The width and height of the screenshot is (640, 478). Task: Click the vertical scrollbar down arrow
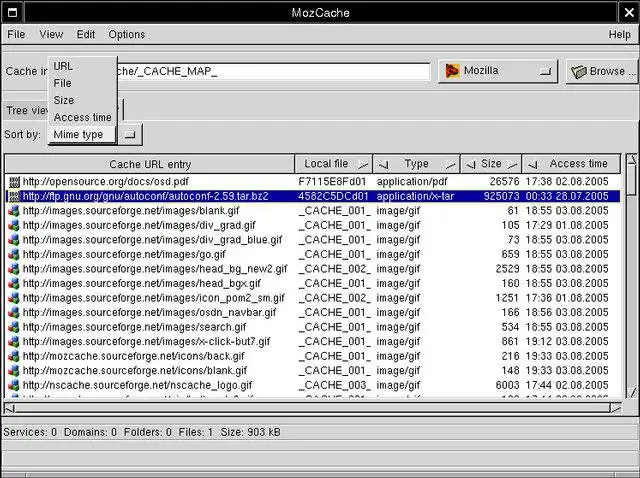[x=631, y=392]
